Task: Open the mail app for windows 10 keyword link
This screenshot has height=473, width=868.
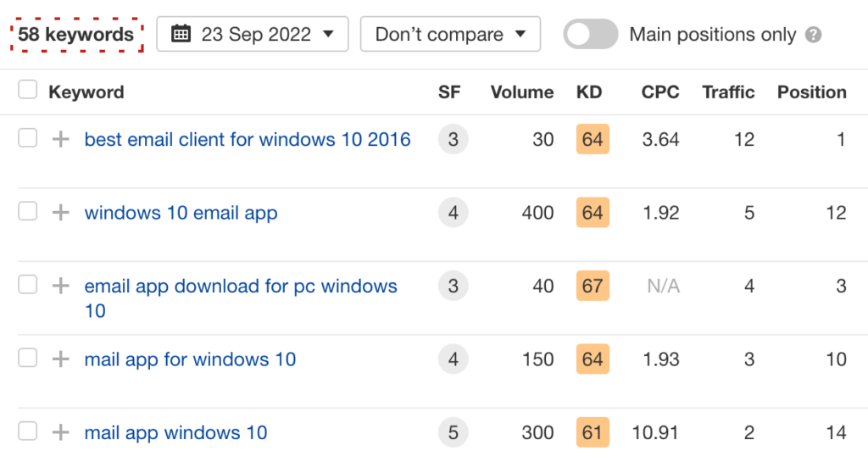Action: [190, 359]
